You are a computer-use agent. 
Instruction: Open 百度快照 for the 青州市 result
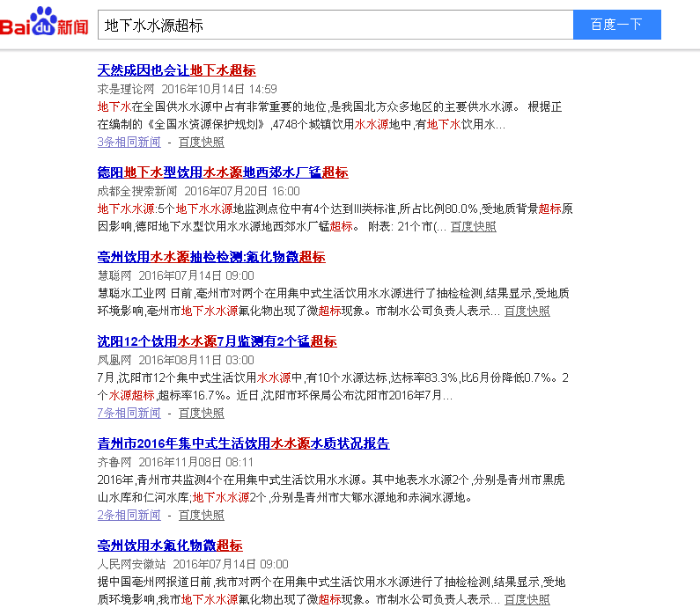(x=202, y=516)
